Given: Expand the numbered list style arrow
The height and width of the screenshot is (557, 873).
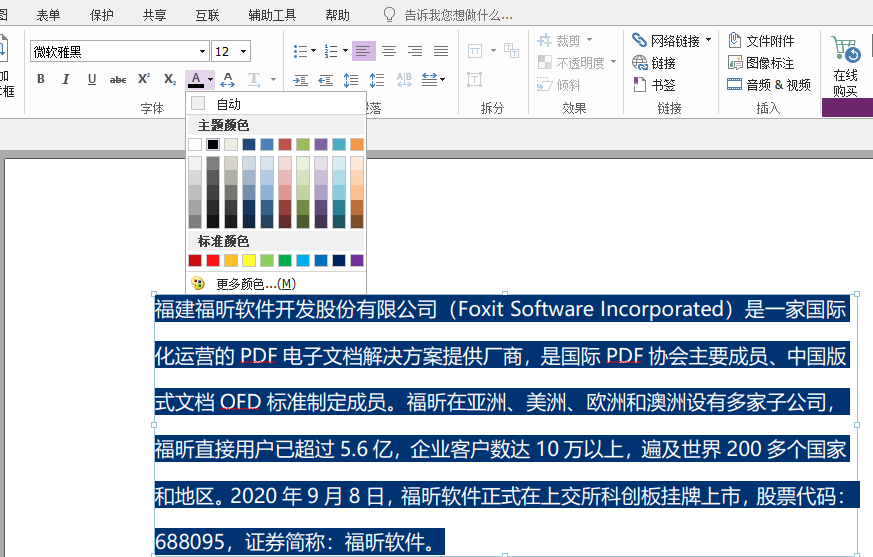Looking at the screenshot, I should [x=345, y=51].
